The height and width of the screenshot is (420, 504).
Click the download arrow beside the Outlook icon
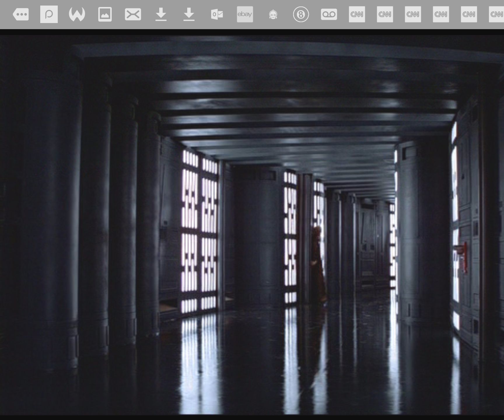tap(189, 14)
